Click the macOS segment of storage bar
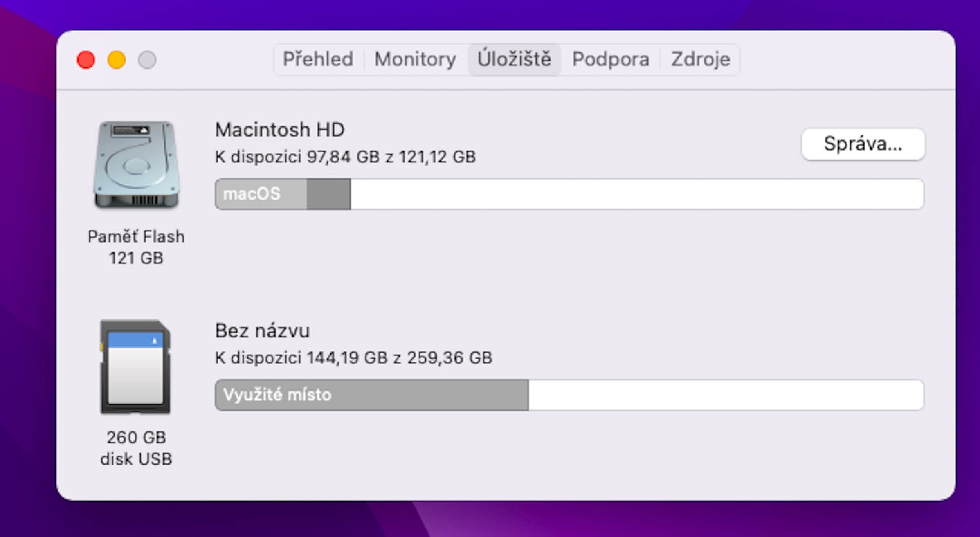This screenshot has width=980, height=537. pos(261,194)
